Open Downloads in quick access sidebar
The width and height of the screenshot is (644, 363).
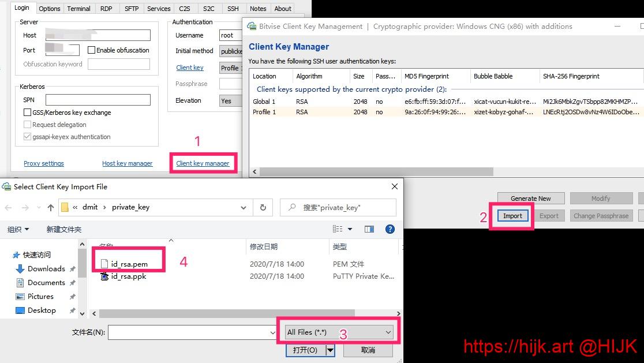[x=46, y=268]
